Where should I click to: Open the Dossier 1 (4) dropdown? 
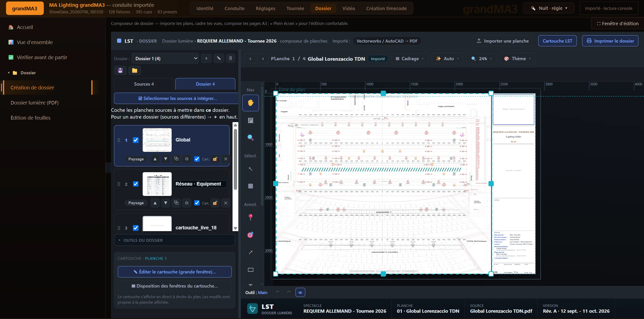pos(165,58)
